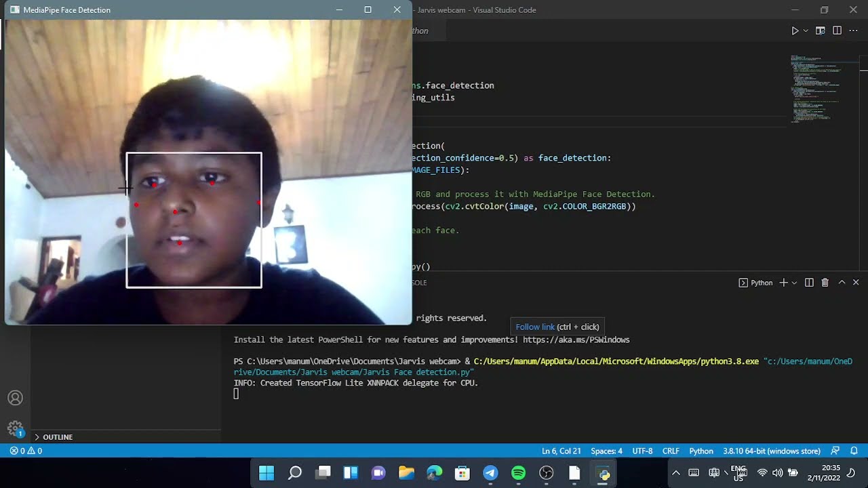The height and width of the screenshot is (488, 868).
Task: Kill the terminal with trash icon
Action: click(x=825, y=283)
